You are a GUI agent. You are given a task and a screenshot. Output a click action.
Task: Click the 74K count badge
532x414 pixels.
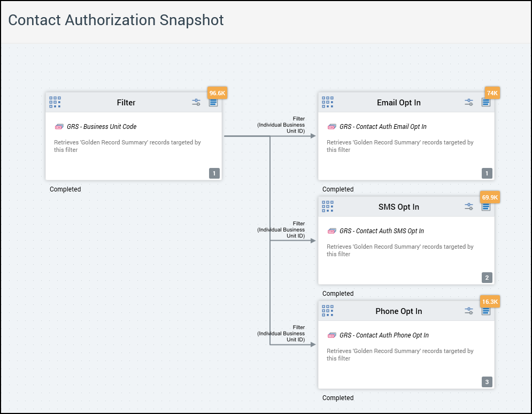492,93
